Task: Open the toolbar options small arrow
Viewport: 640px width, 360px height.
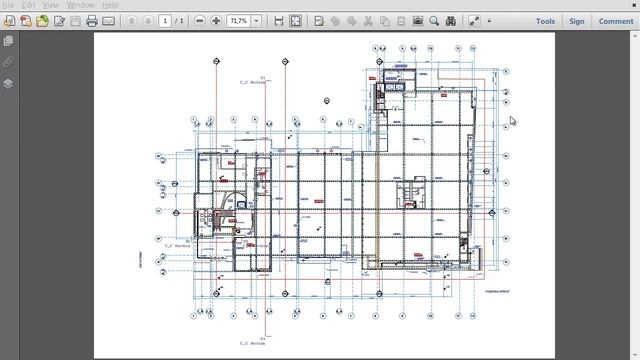Action: click(x=489, y=21)
